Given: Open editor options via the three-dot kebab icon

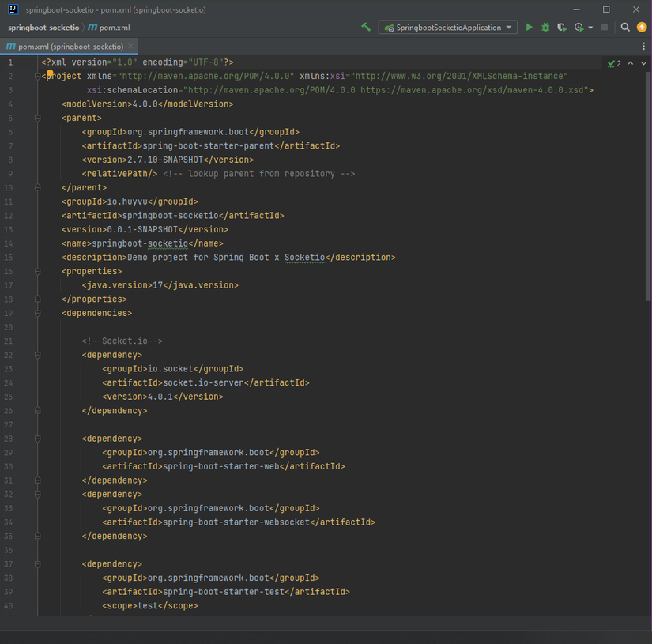Looking at the screenshot, I should (643, 46).
